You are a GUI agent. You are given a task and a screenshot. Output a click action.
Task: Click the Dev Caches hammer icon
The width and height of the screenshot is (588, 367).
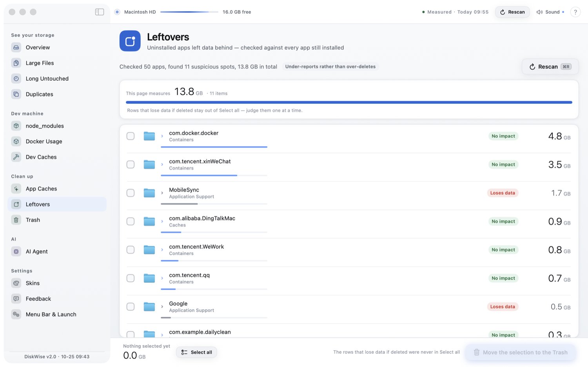[16, 157]
